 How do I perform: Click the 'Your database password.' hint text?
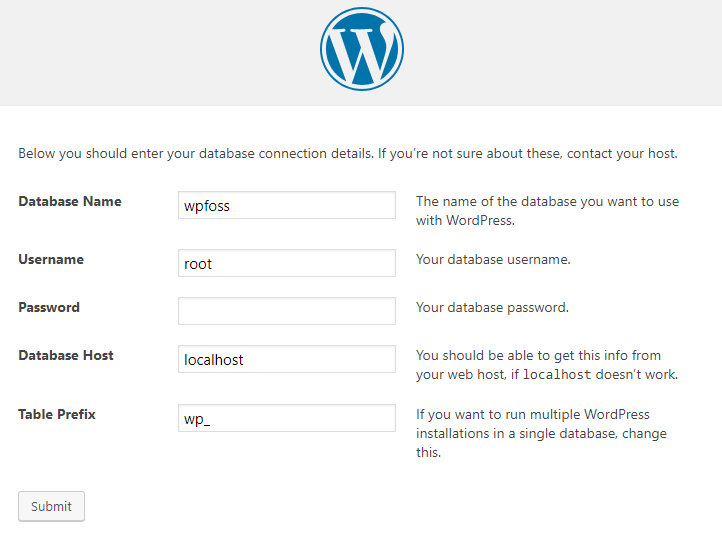pos(492,307)
